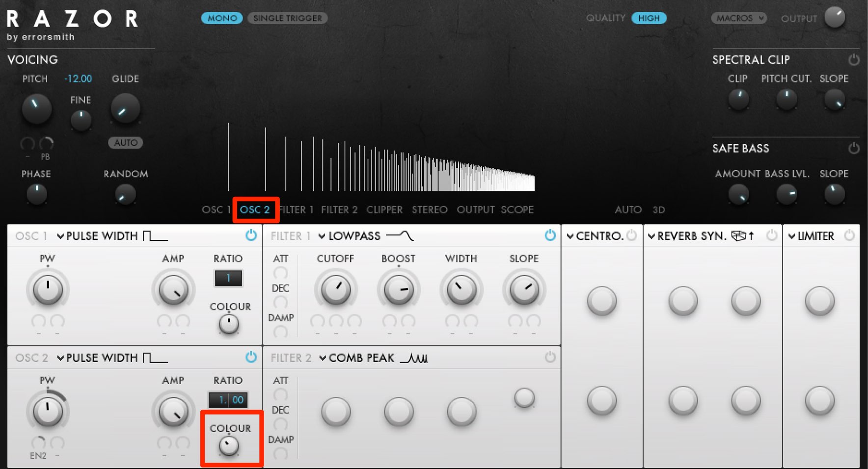Click the Spectral Clip Slope knob
This screenshot has width=868, height=469.
[834, 99]
